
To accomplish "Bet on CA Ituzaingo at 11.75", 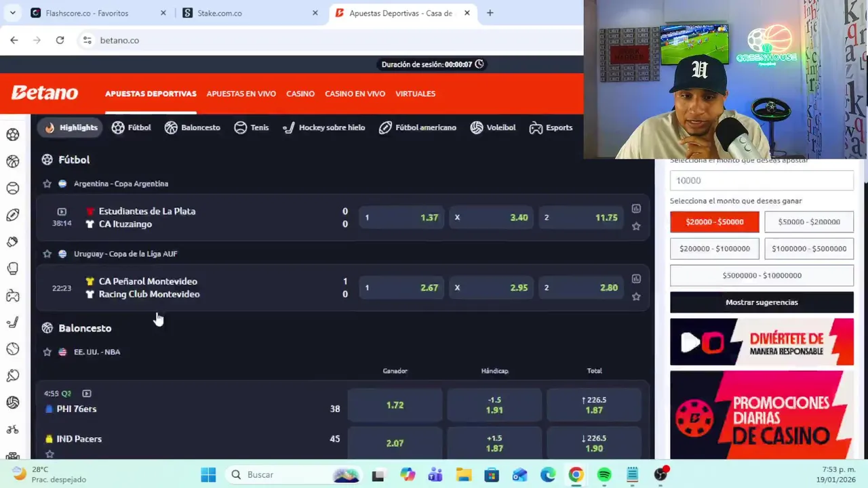I will [582, 218].
